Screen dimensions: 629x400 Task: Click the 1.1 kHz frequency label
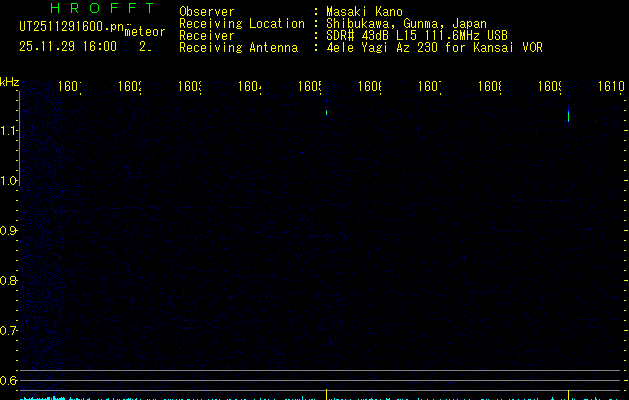click(8, 131)
